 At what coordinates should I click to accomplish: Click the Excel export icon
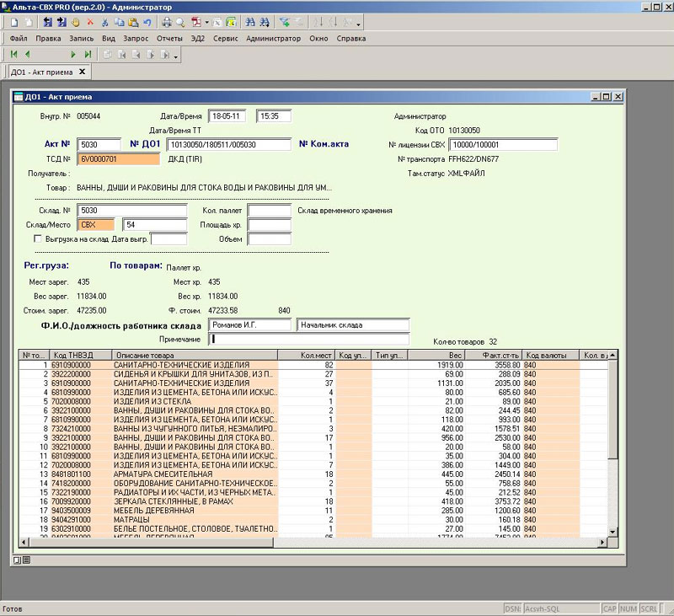tap(217, 22)
